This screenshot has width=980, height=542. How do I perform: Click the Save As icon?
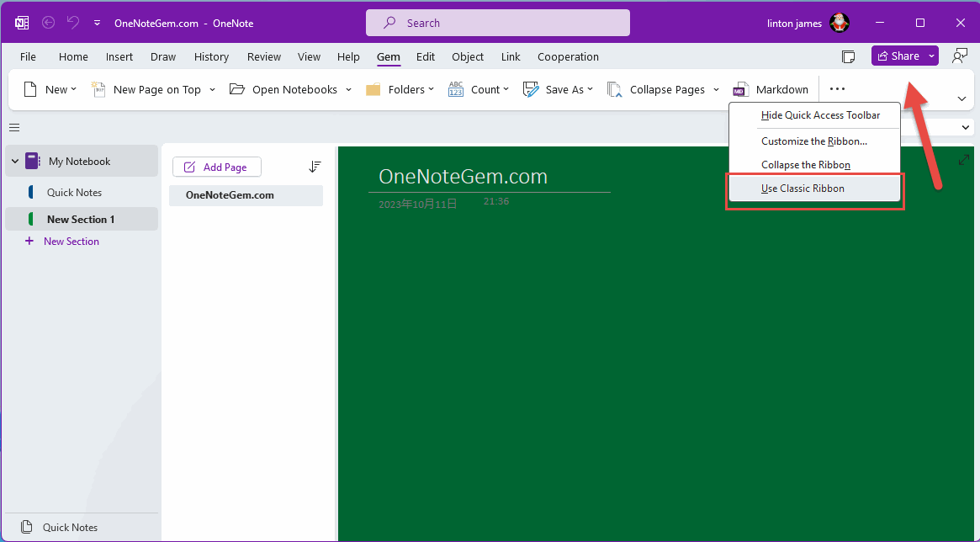pyautogui.click(x=531, y=90)
